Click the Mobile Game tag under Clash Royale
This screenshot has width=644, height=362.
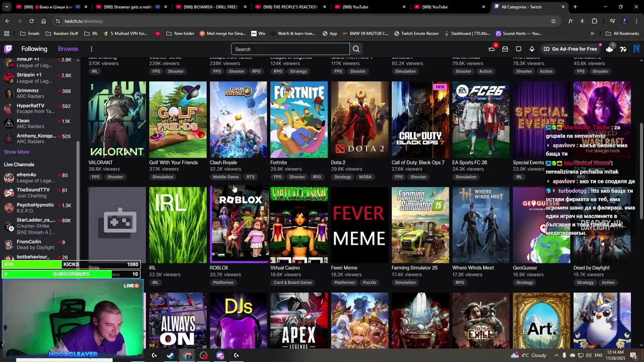pyautogui.click(x=225, y=177)
